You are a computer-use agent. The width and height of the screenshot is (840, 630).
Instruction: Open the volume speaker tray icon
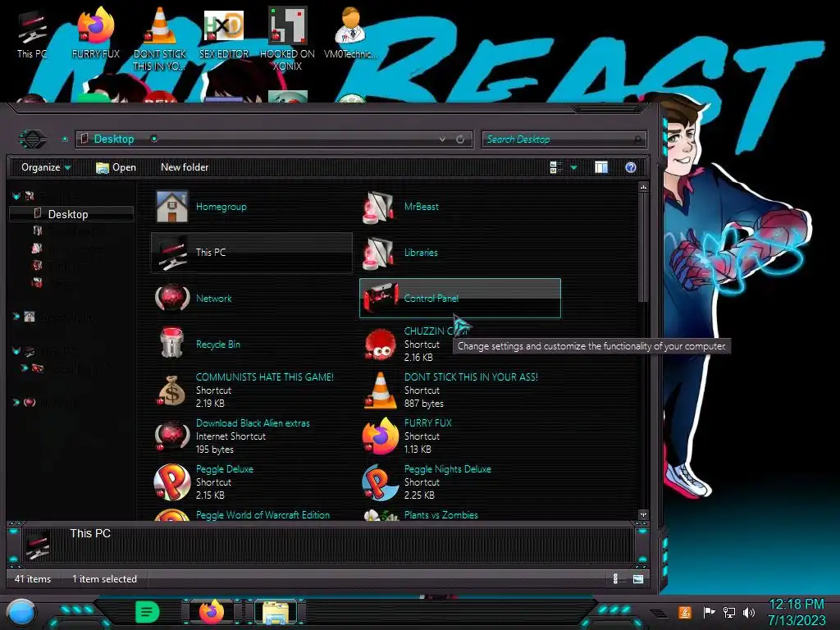pyautogui.click(x=749, y=612)
